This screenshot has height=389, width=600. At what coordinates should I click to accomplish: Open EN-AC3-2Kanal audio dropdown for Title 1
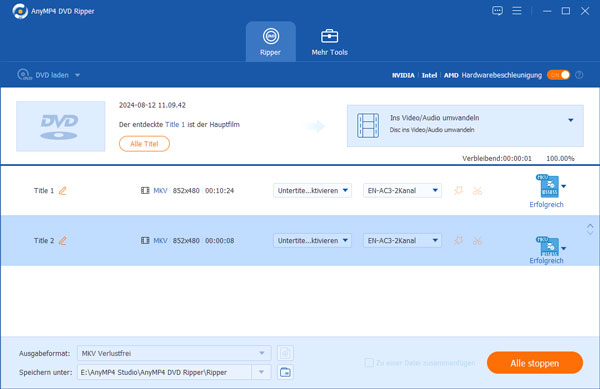tap(402, 190)
